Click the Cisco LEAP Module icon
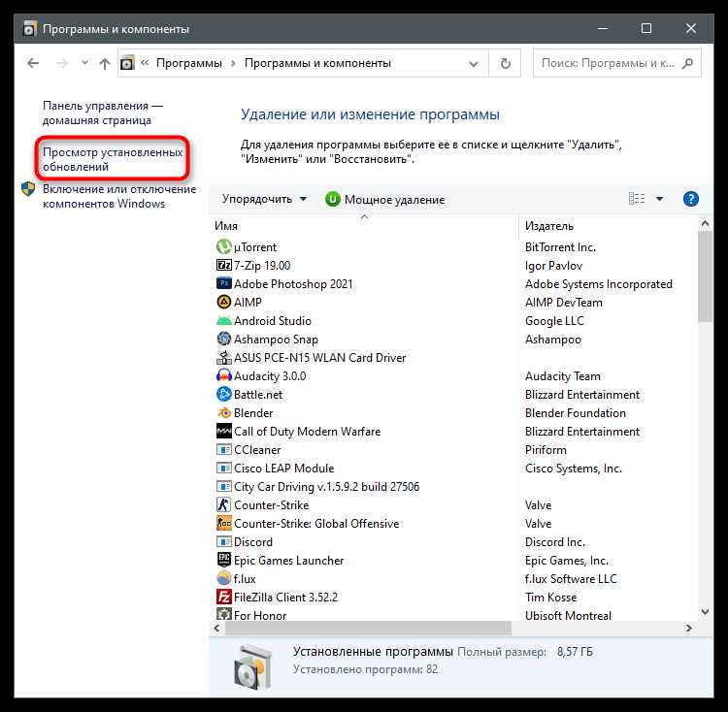 pyautogui.click(x=224, y=468)
